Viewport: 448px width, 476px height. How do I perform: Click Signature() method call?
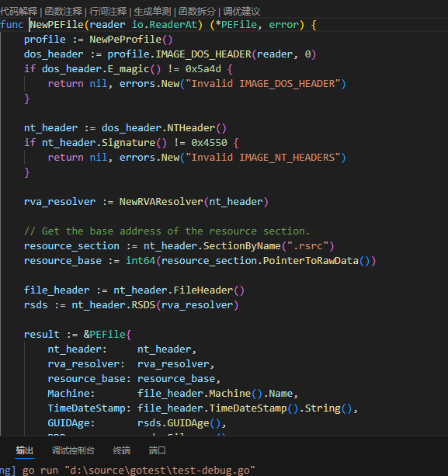pyautogui.click(x=134, y=143)
